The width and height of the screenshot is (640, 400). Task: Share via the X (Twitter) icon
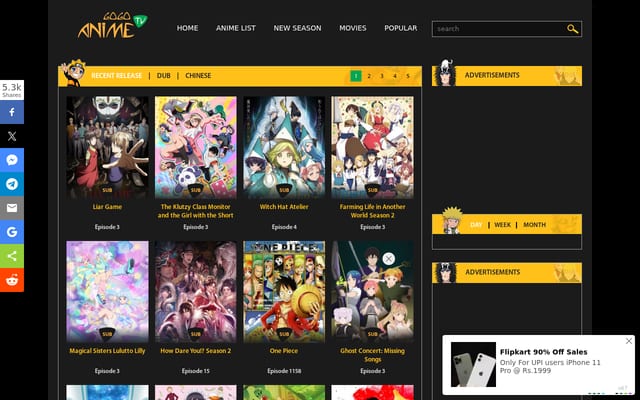12,136
